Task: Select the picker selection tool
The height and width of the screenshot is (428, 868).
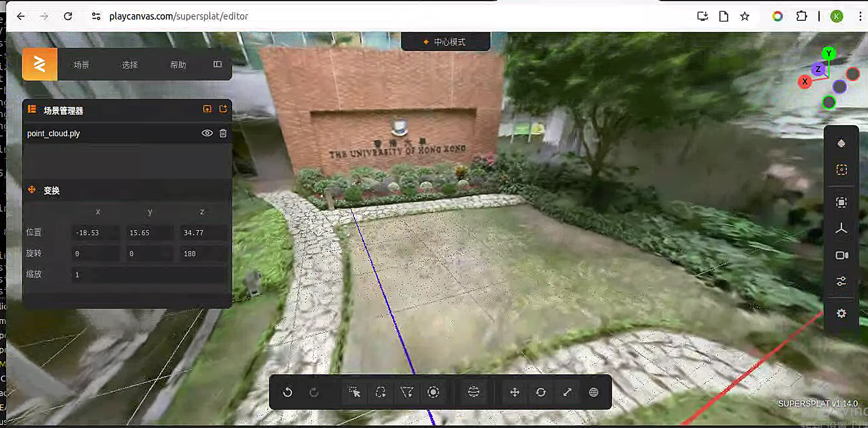Action: coord(354,392)
